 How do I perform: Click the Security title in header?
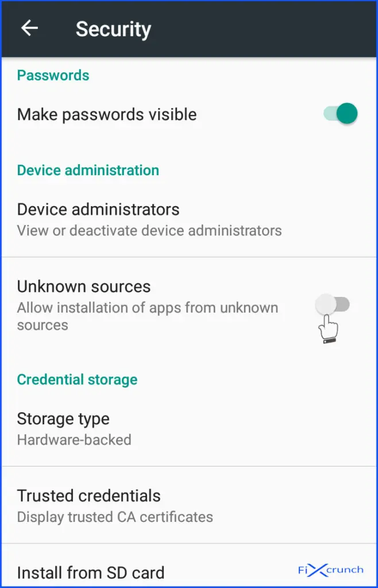(113, 29)
